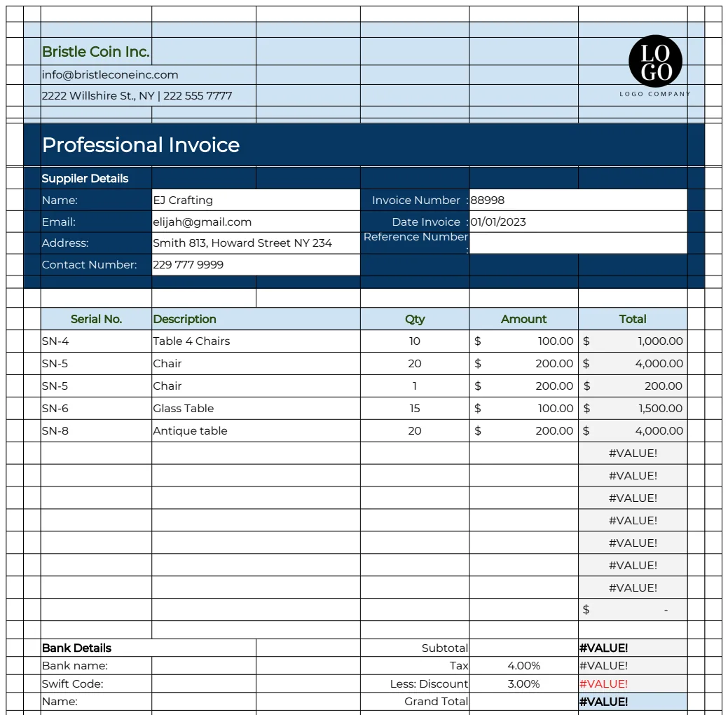This screenshot has width=728, height=715.
Task: Select the quantity 15 cell
Action: click(x=415, y=409)
